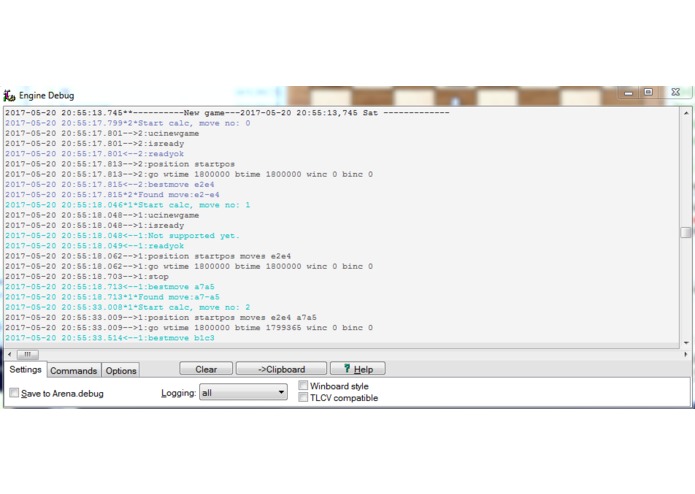695x494 pixels.
Task: Select the 'Start calc, move no: 1' line
Action: click(x=128, y=205)
